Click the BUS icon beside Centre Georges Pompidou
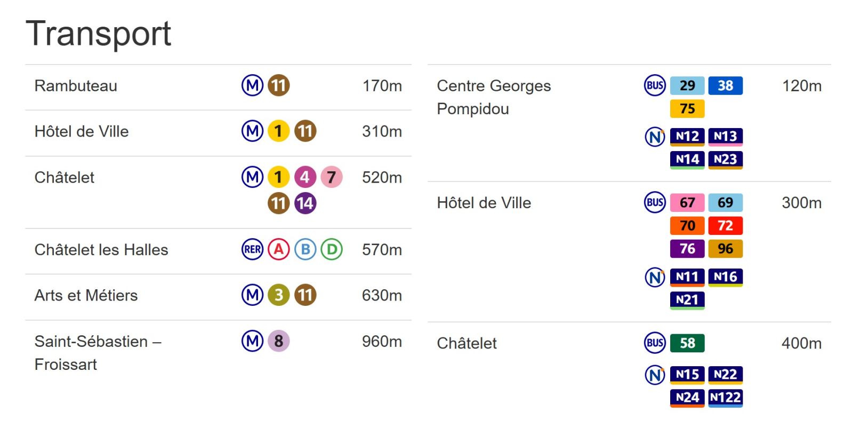The image size is (868, 427). point(655,85)
